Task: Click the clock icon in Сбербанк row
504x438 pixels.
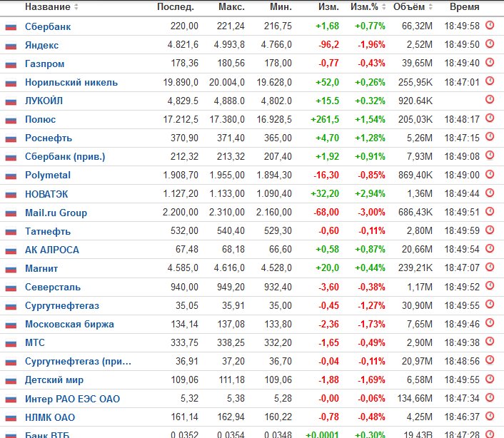Action: (490, 25)
